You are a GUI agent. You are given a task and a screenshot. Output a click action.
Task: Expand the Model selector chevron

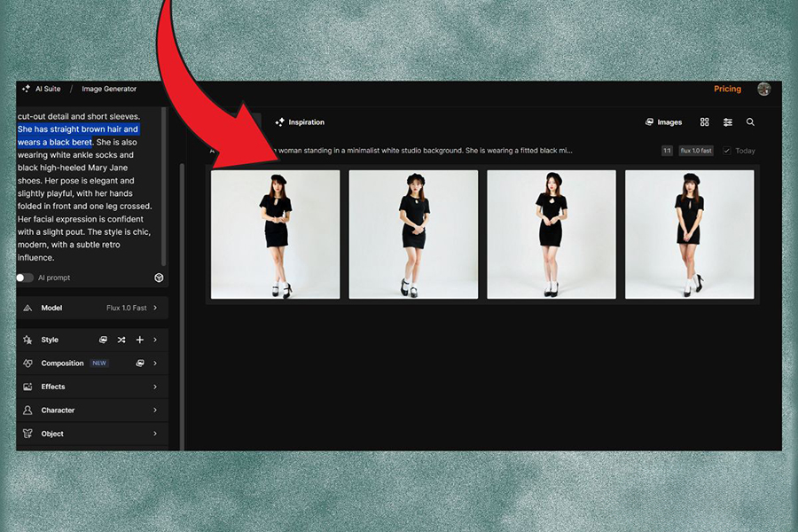tap(155, 308)
